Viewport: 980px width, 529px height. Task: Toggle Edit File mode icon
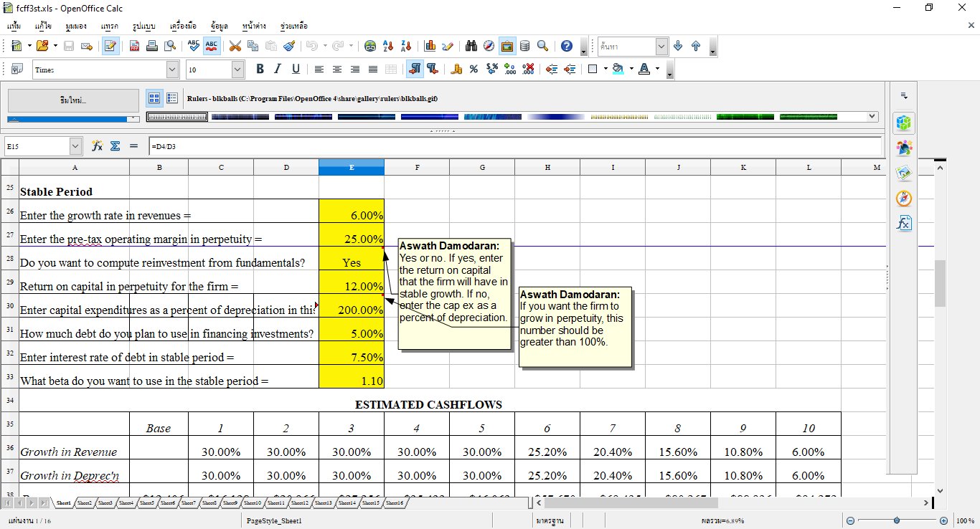110,46
